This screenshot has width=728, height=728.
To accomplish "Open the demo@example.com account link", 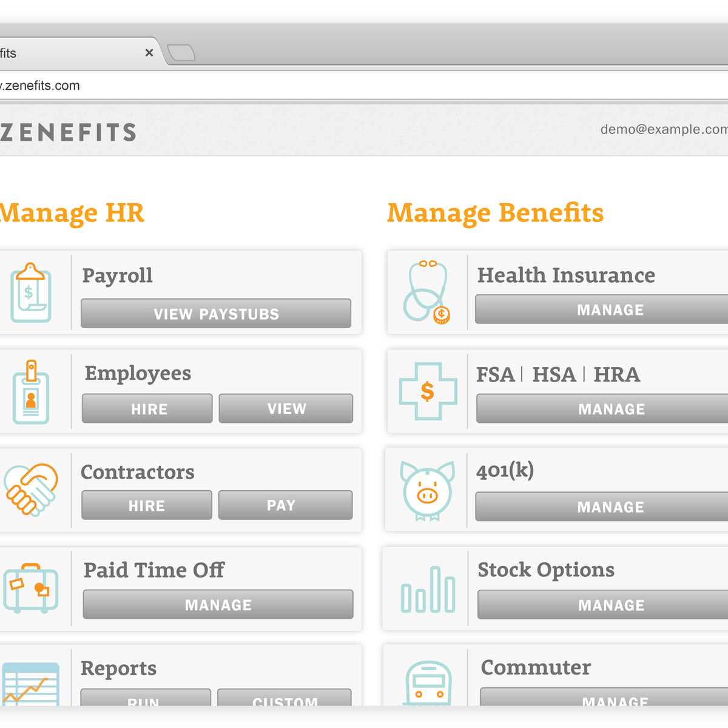I will tap(664, 129).
